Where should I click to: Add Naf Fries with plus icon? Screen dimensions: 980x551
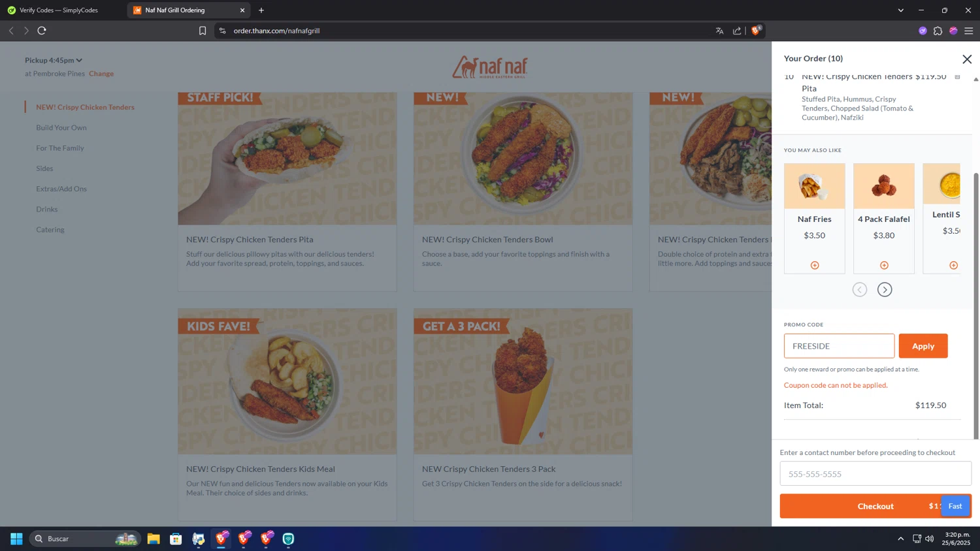pyautogui.click(x=815, y=265)
